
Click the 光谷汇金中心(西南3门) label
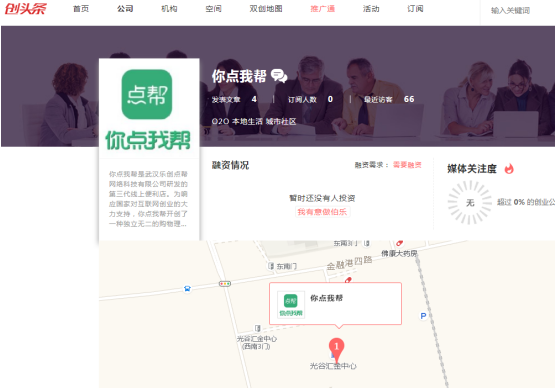[x=257, y=342]
